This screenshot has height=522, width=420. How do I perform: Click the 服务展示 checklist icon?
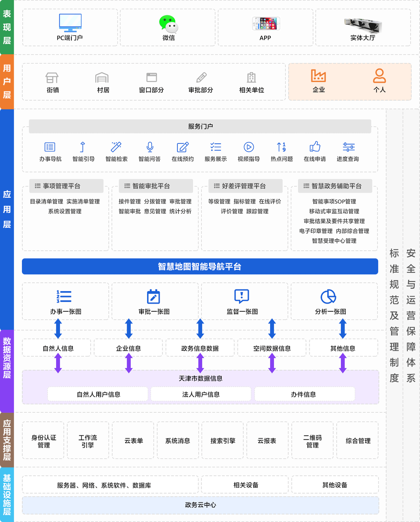[216, 147]
